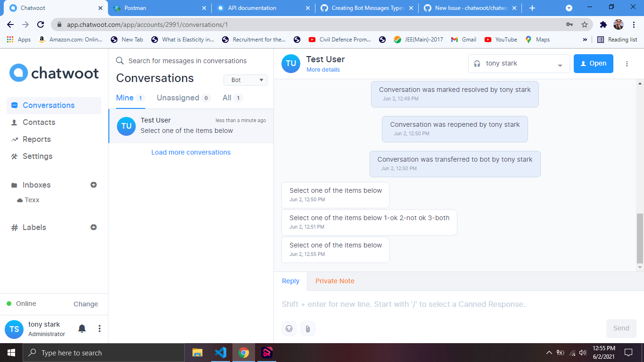Open the conversation actions three-dot menu
644x362 pixels.
click(627, 63)
